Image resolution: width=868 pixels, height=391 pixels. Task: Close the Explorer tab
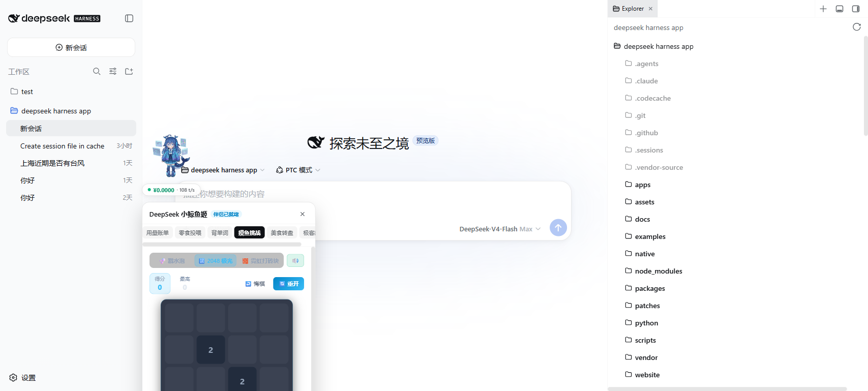point(650,9)
